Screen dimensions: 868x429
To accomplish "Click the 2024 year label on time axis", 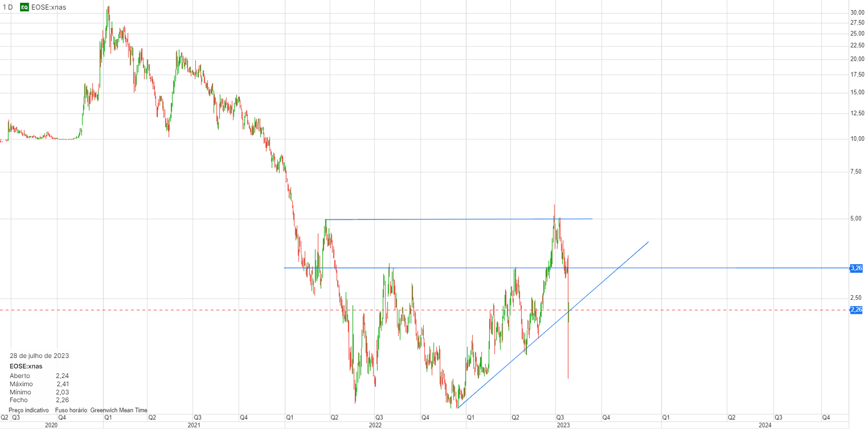I will click(x=765, y=425).
